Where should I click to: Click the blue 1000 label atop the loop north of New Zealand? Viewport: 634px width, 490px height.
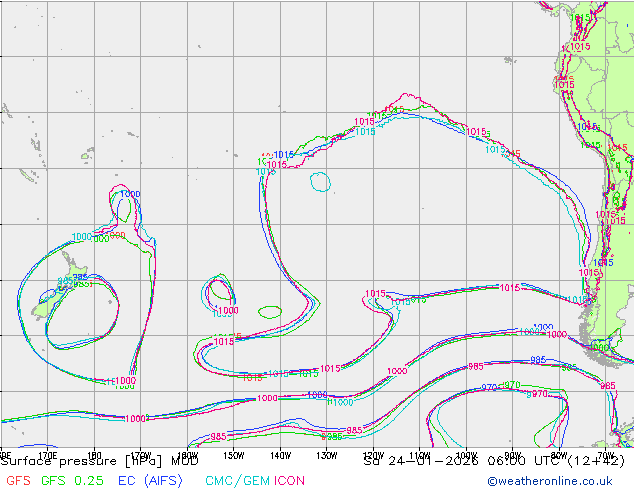(130, 194)
